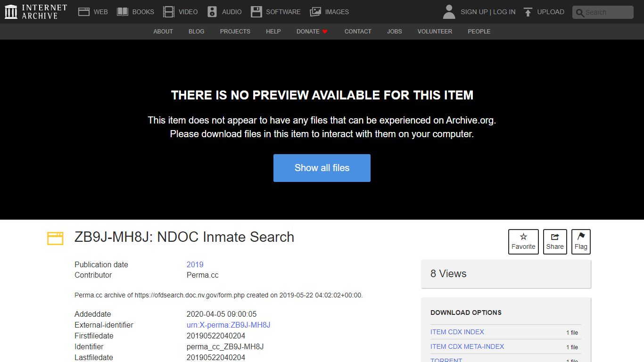Open the PEOPLE link
The image size is (644, 362).
click(479, 32)
